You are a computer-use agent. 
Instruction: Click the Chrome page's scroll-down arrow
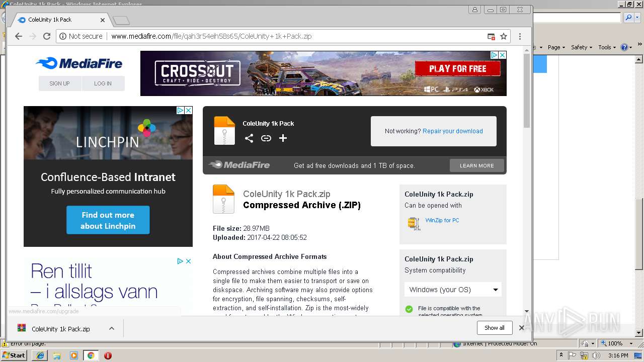pyautogui.click(x=527, y=312)
